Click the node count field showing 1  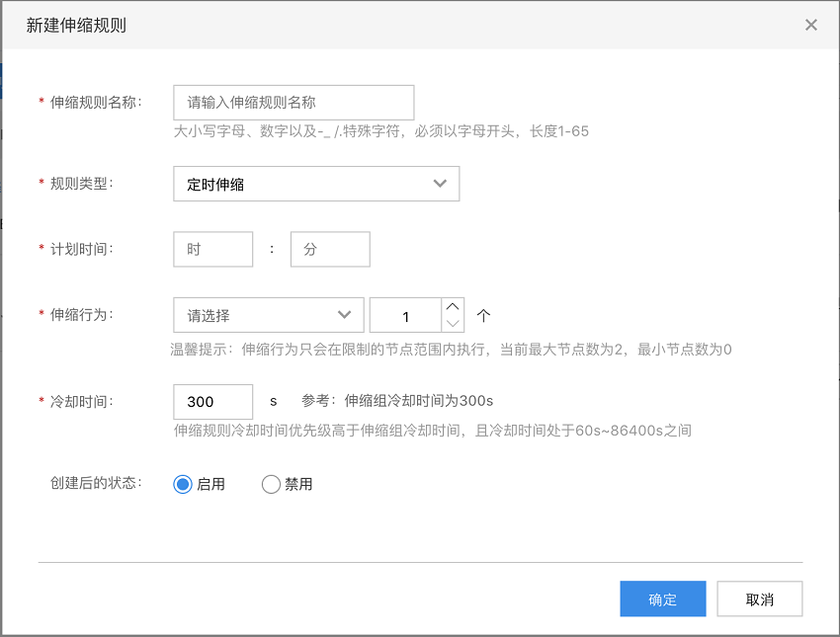[x=405, y=315]
